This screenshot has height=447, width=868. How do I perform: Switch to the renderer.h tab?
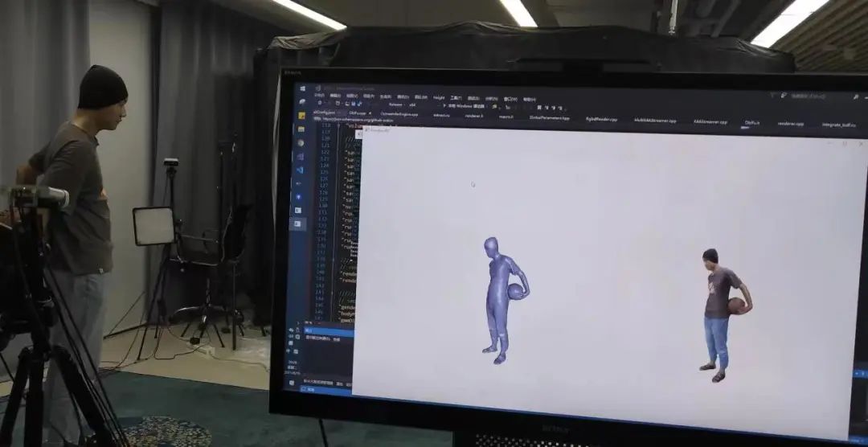(x=473, y=116)
